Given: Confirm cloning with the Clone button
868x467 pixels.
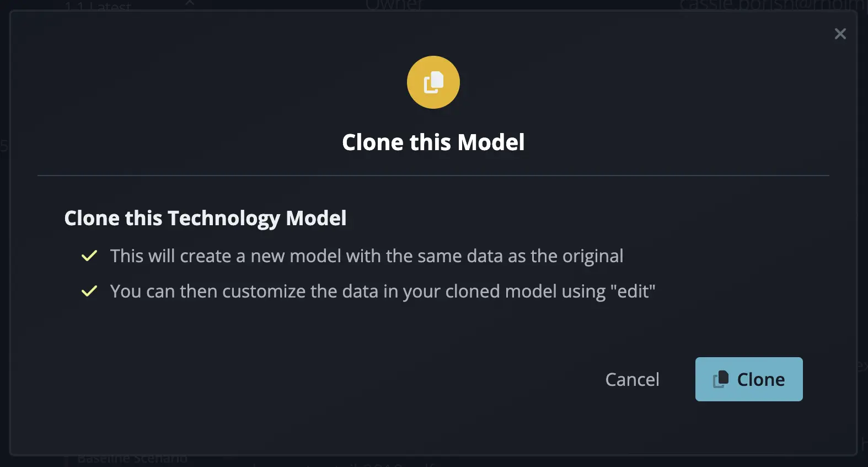Looking at the screenshot, I should (749, 379).
